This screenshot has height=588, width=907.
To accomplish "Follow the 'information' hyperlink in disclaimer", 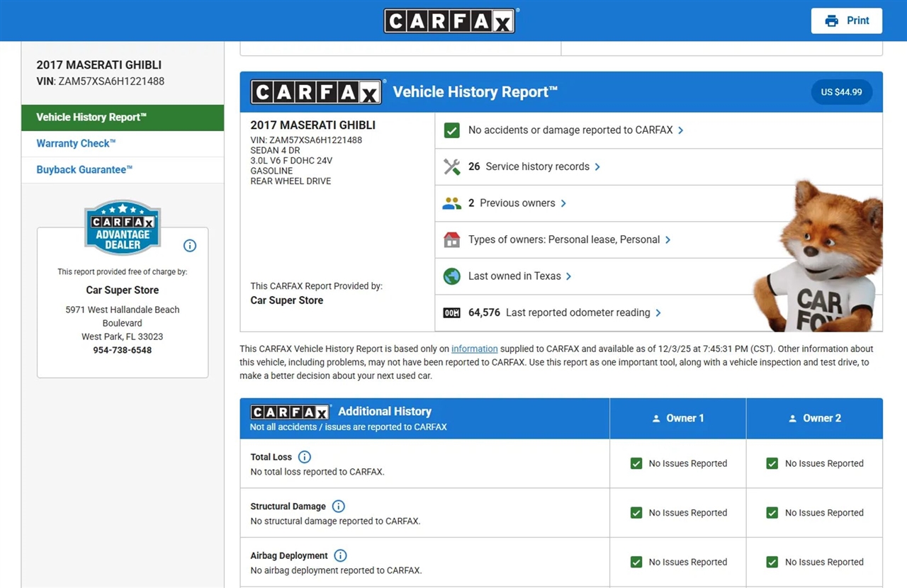I will [x=474, y=349].
